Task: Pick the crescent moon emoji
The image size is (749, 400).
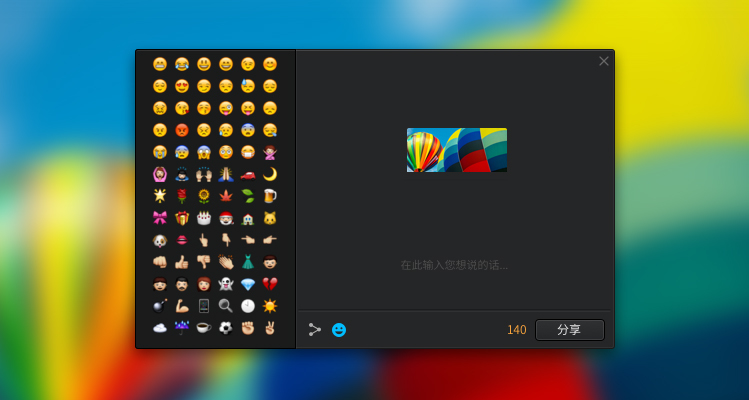Action: click(270, 174)
